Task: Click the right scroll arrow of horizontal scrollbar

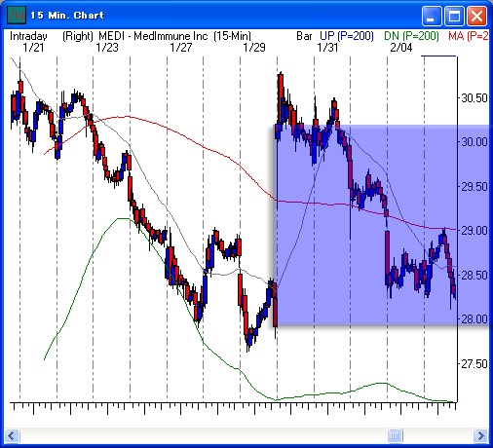Action: click(x=480, y=435)
